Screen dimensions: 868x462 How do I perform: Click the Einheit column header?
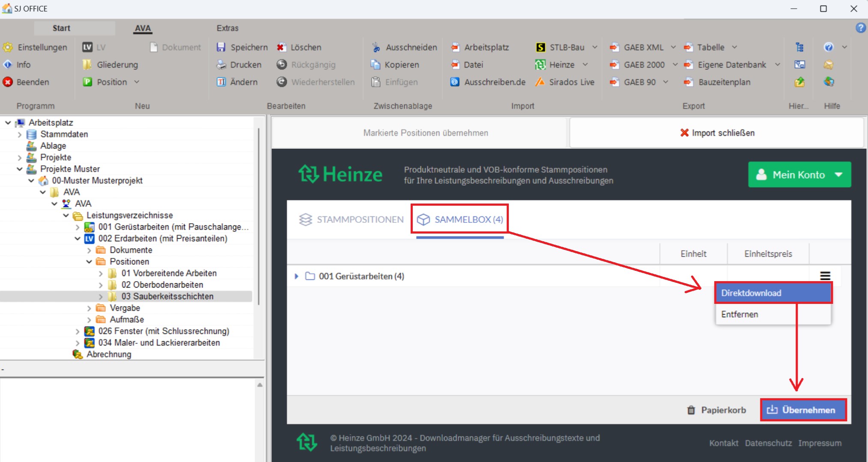point(694,254)
